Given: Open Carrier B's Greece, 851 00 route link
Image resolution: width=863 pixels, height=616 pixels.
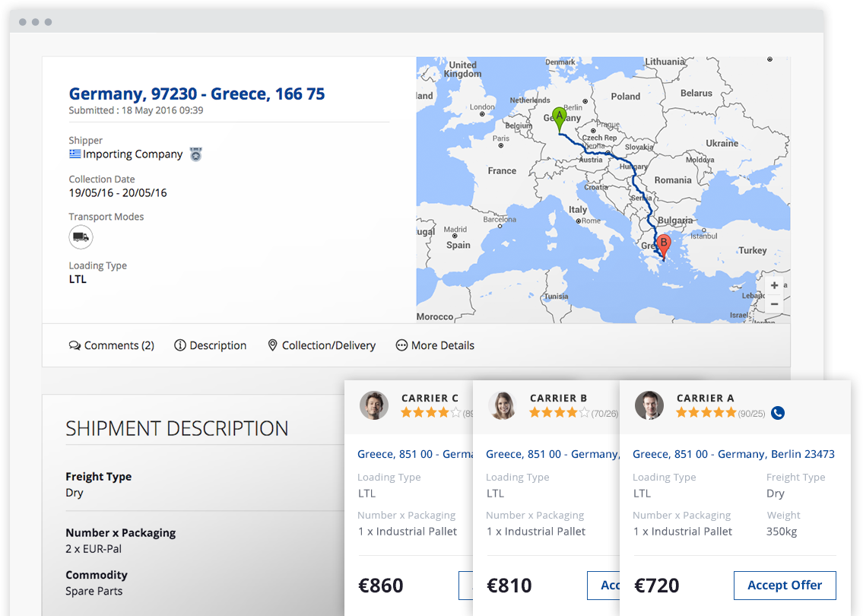Looking at the screenshot, I should pyautogui.click(x=553, y=454).
